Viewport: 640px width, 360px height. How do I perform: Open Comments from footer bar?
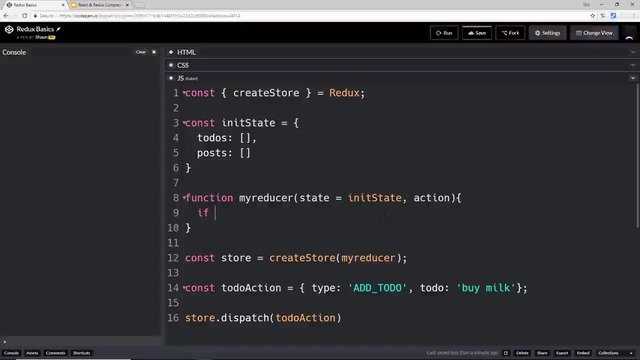55,353
